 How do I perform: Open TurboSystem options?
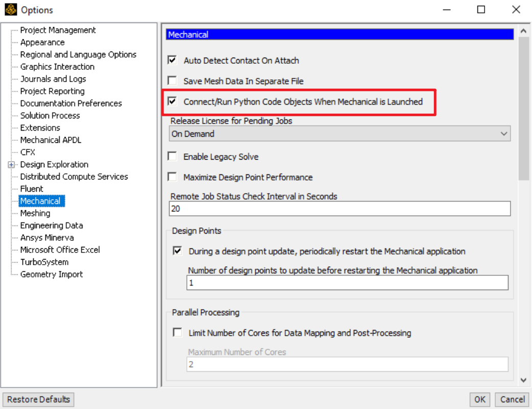coord(44,262)
